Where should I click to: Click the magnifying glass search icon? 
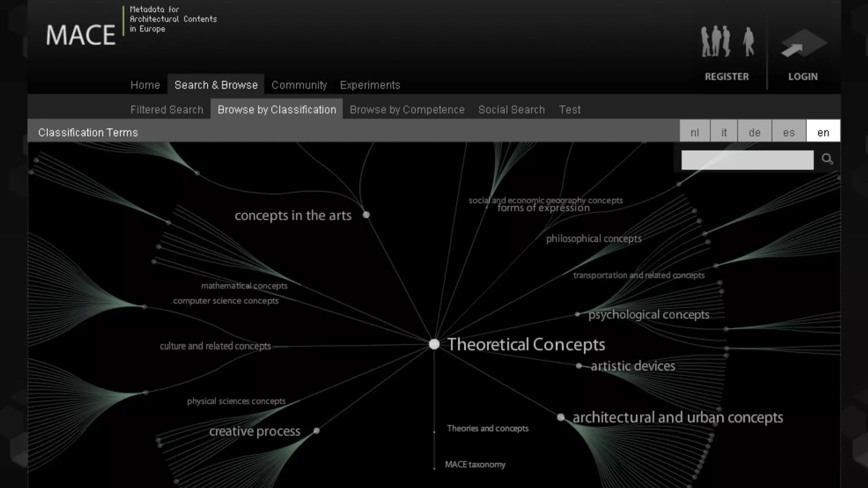point(827,159)
